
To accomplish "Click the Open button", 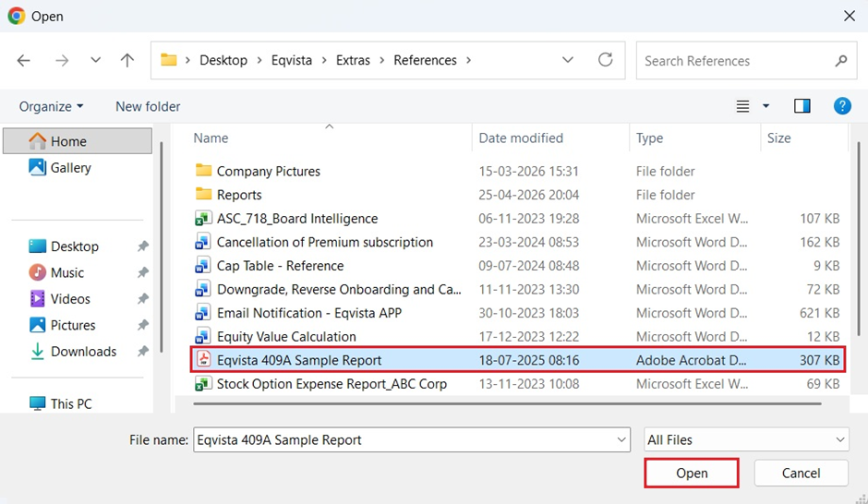I will tap(692, 473).
